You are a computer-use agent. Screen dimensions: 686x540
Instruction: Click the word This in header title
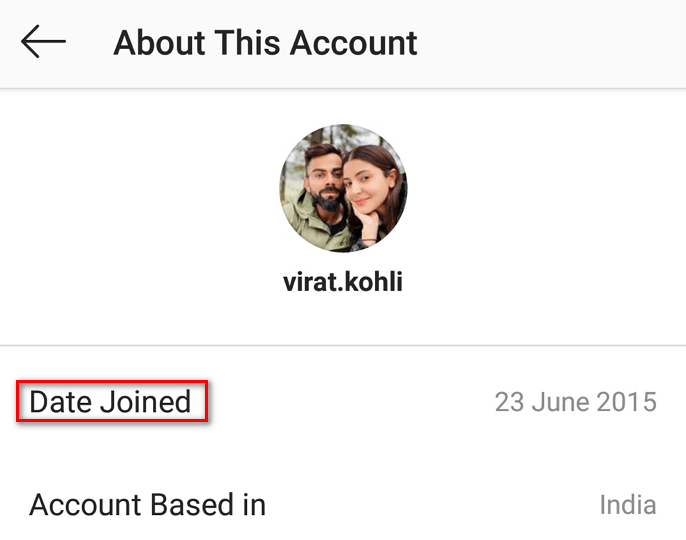[x=247, y=43]
